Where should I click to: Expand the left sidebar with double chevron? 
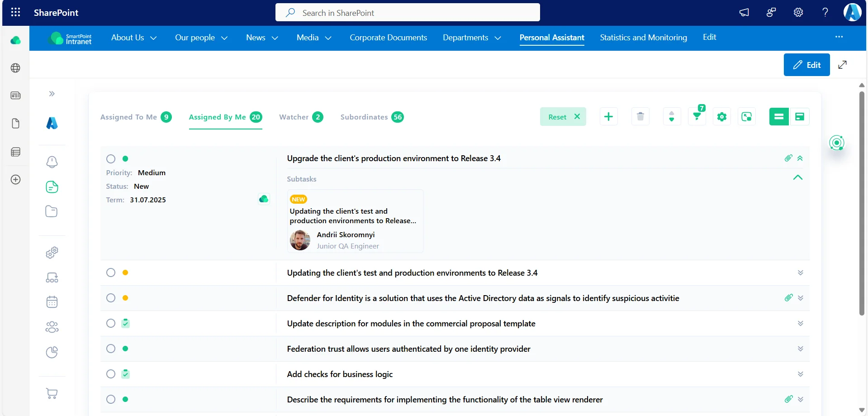click(x=52, y=94)
